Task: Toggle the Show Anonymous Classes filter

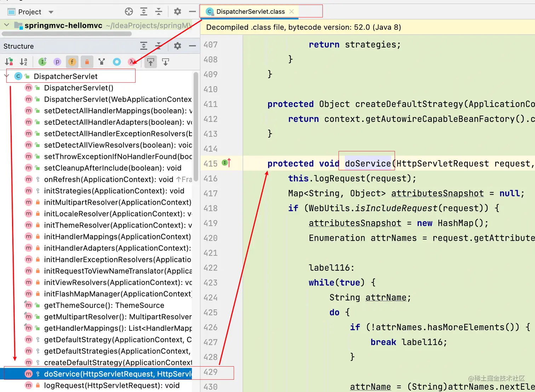Action: [x=102, y=62]
